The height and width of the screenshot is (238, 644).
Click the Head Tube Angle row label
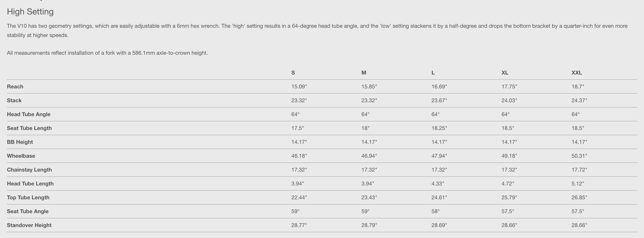point(29,114)
